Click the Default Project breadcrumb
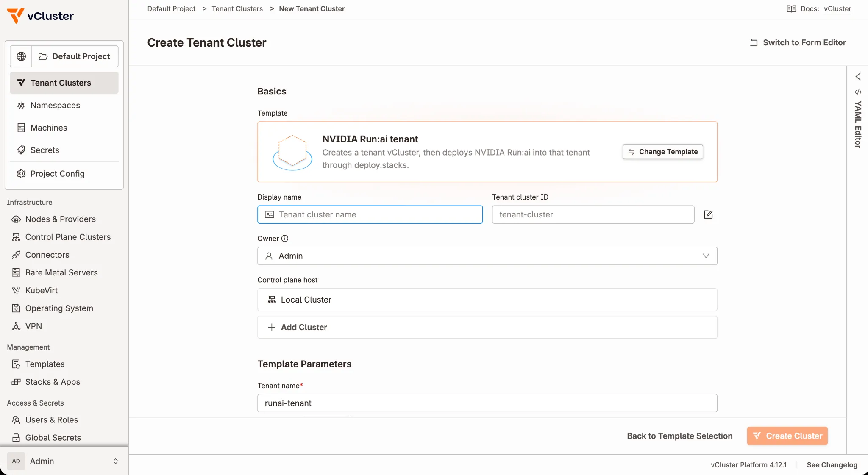Screen dimensions: 868x475 coord(171,8)
